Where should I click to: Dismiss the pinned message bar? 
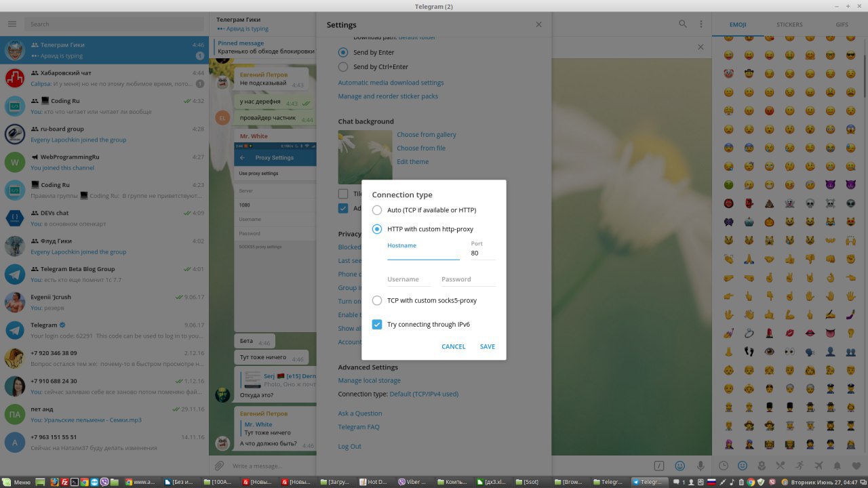(701, 47)
